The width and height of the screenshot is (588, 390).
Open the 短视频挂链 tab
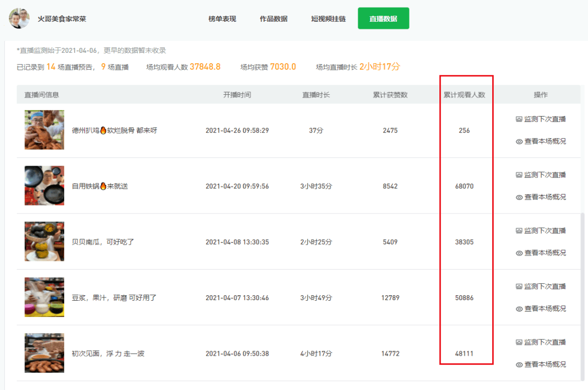tap(328, 19)
